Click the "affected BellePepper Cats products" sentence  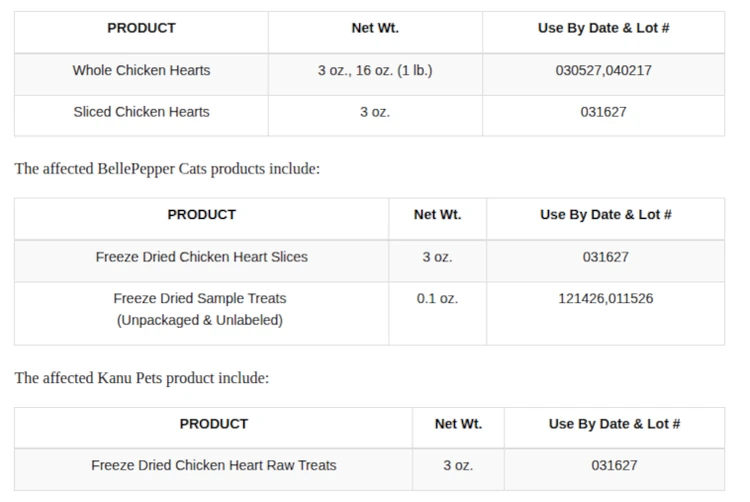[167, 168]
